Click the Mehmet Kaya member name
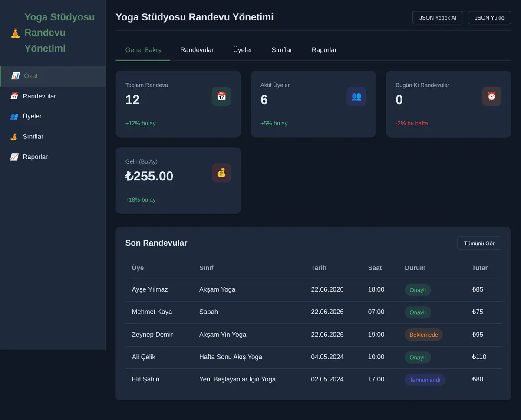Screen dimensions: 521x420 tap(152, 312)
